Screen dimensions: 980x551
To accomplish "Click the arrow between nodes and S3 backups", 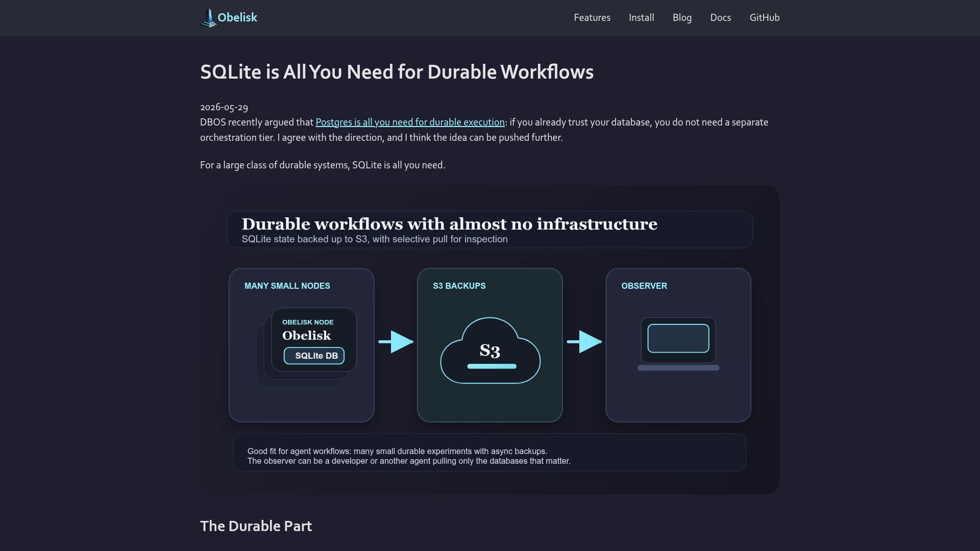I will (x=396, y=342).
